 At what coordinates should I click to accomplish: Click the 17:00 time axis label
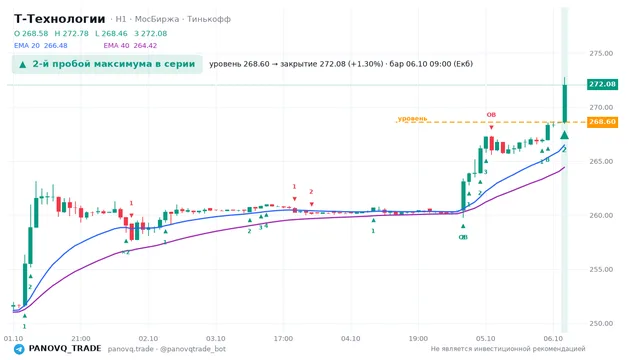click(x=283, y=338)
